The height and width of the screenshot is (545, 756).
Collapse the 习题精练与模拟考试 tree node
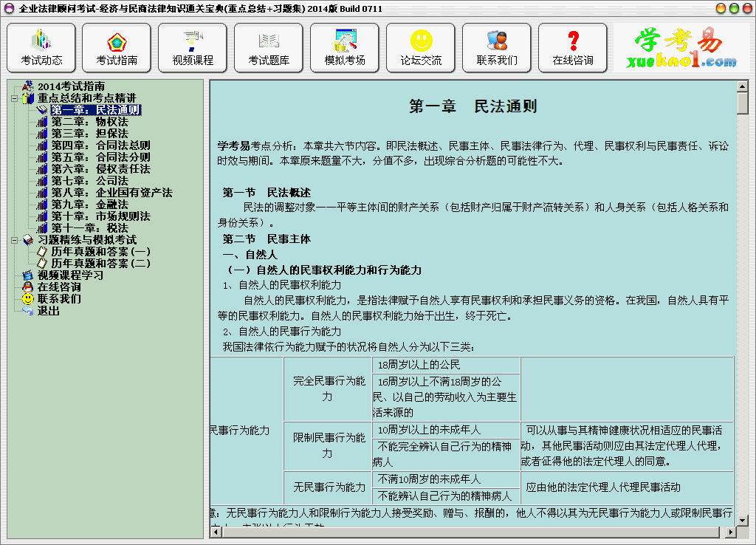(x=15, y=240)
